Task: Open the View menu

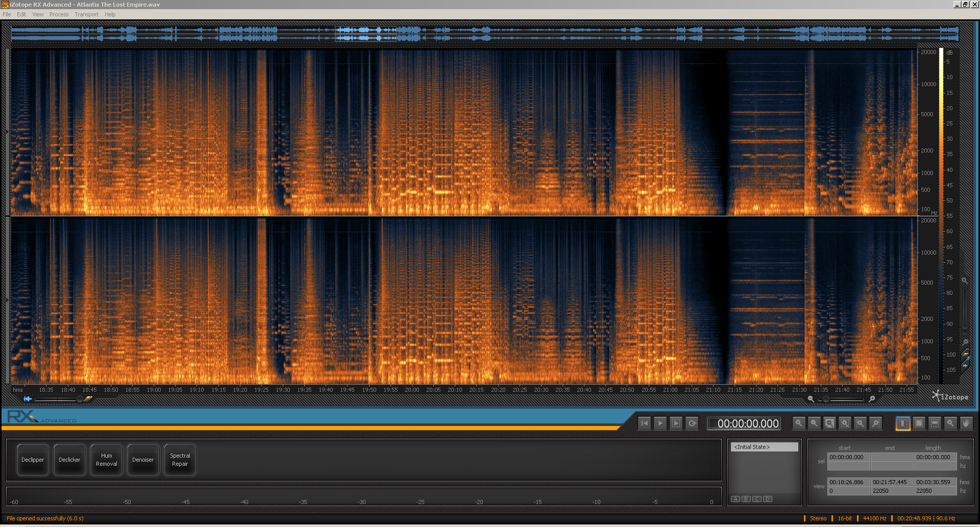Action: 38,14
